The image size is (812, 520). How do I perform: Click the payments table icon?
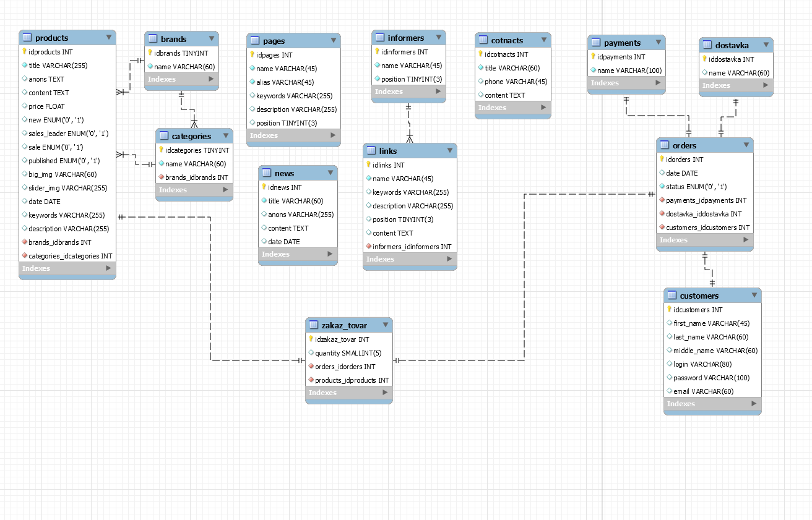tap(596, 43)
